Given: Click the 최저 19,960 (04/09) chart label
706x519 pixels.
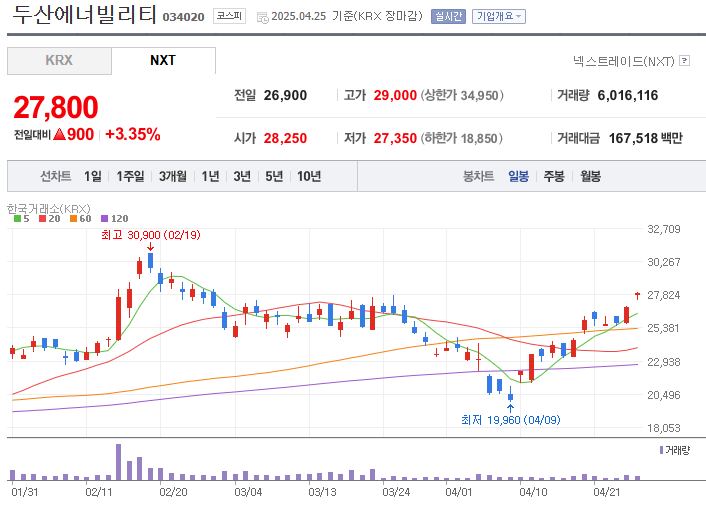Looking at the screenshot, I should (511, 420).
